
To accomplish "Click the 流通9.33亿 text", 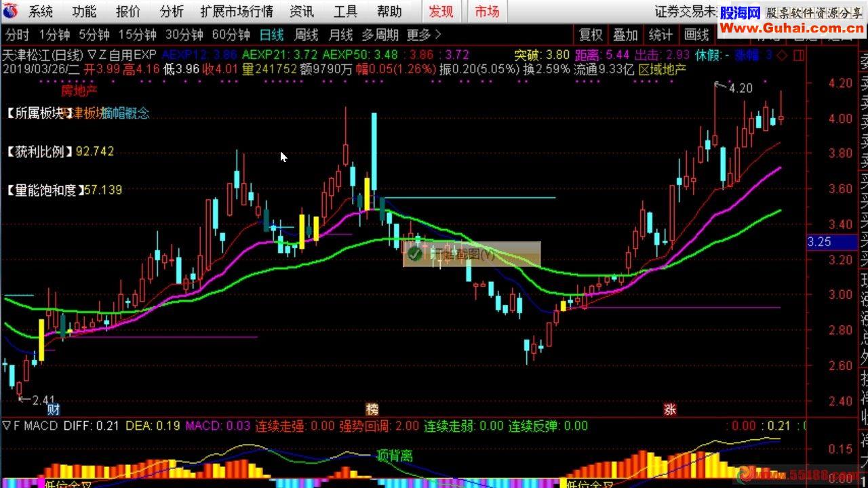I will (604, 68).
